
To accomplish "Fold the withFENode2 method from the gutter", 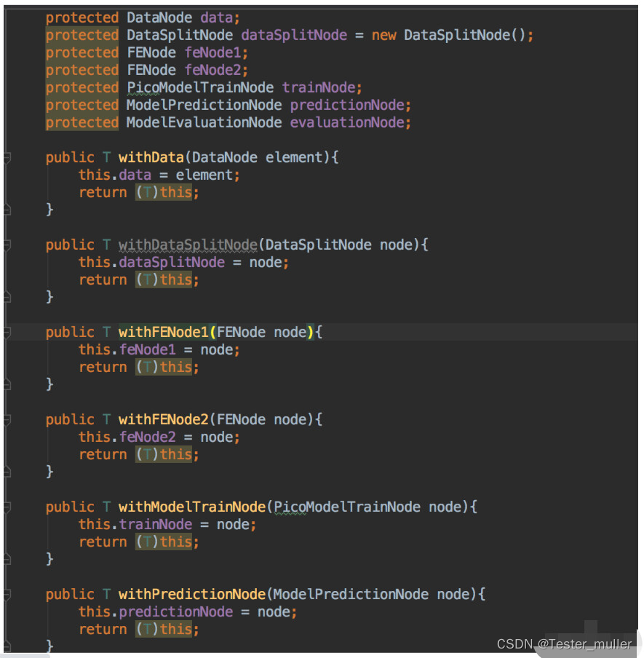I will (x=7, y=420).
